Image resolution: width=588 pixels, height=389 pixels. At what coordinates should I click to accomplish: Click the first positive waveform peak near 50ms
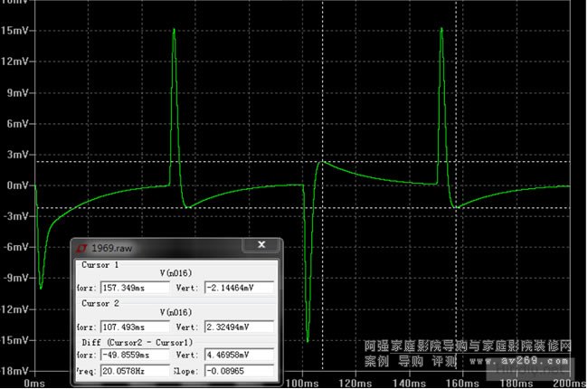[x=174, y=30]
